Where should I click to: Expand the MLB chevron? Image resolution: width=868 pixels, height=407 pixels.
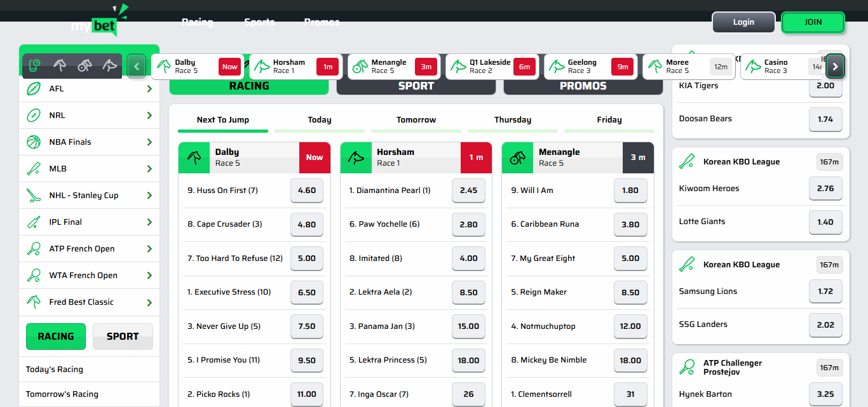[x=149, y=169]
